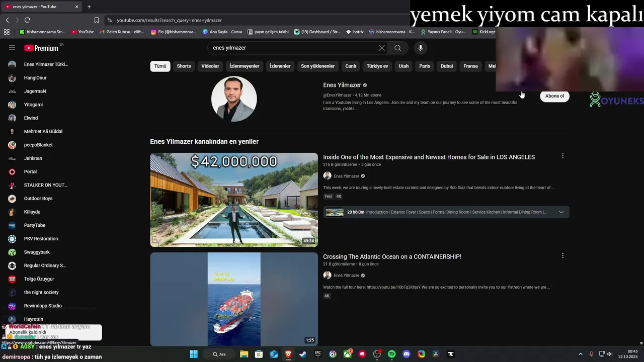Select the Paris filter chip
Screen dimensions: 644x362
(425, 66)
